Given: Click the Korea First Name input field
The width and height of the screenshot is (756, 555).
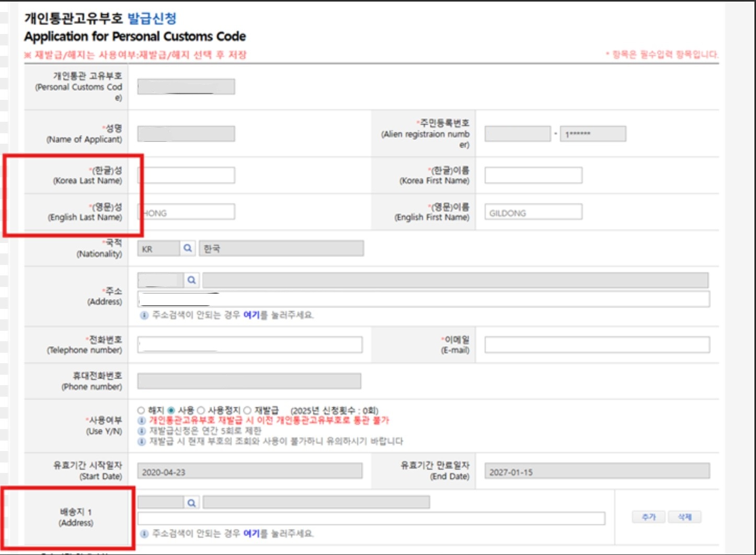Looking at the screenshot, I should [x=533, y=175].
